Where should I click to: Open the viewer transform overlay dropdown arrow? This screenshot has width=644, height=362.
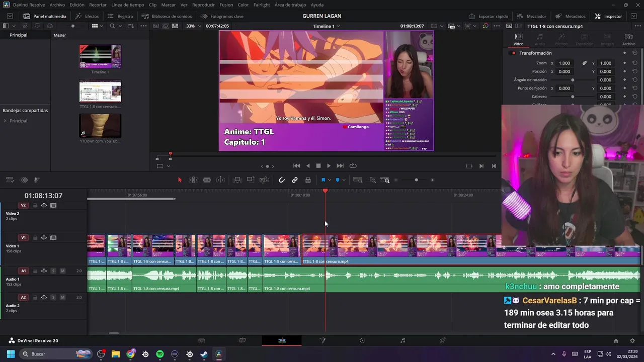point(169,166)
